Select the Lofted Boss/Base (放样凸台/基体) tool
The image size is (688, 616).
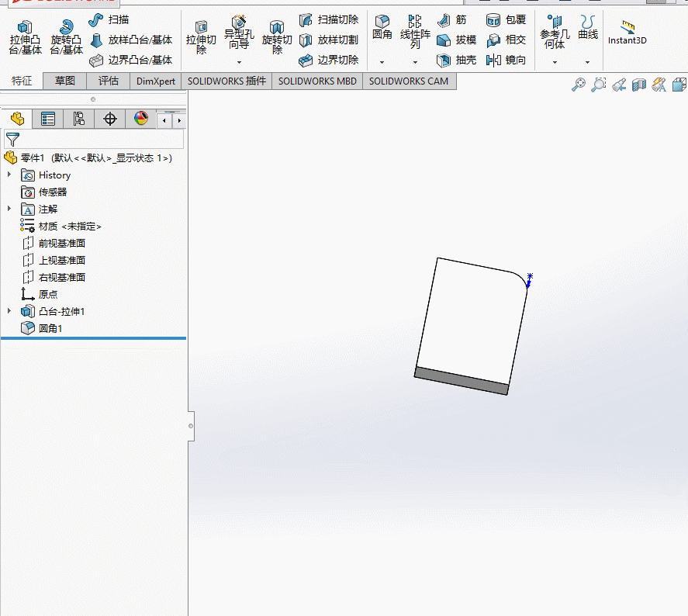(x=131, y=40)
